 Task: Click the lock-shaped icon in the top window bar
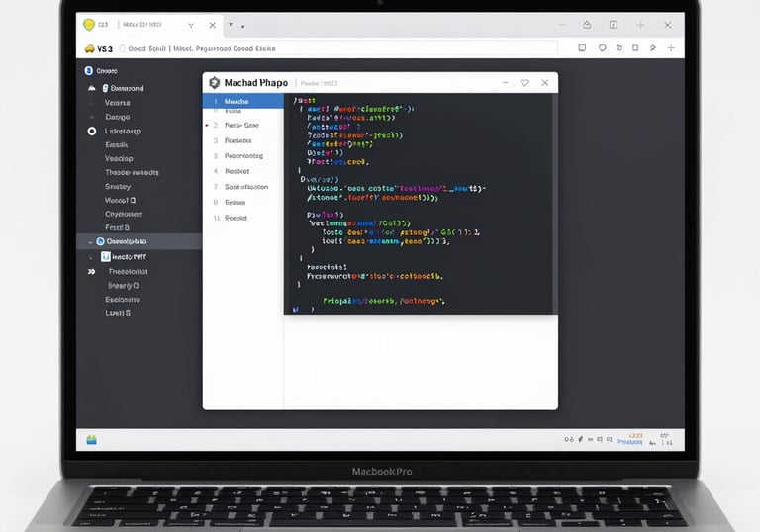(587, 25)
